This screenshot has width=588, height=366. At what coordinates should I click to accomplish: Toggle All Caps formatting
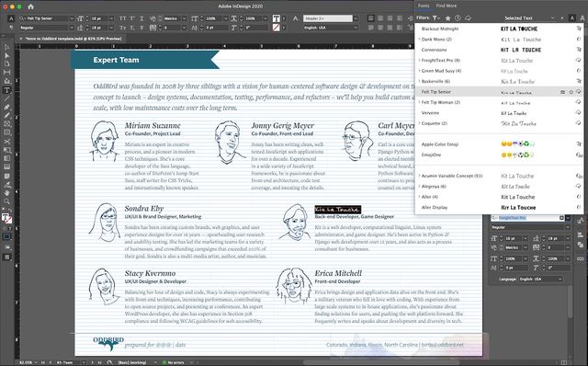[122, 18]
